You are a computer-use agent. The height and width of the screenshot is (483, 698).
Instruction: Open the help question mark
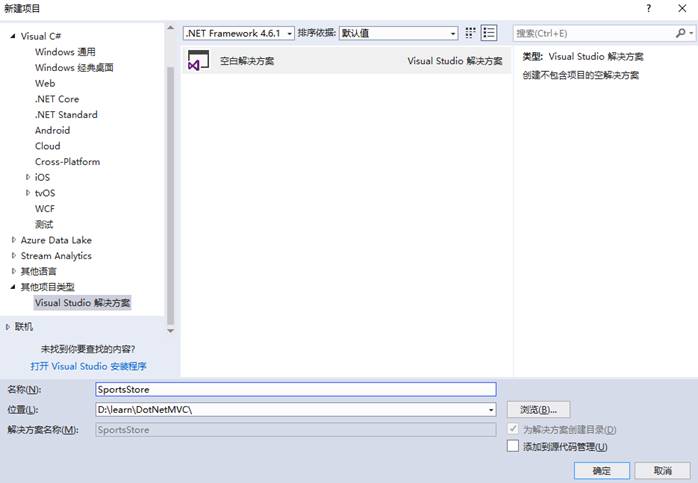649,8
